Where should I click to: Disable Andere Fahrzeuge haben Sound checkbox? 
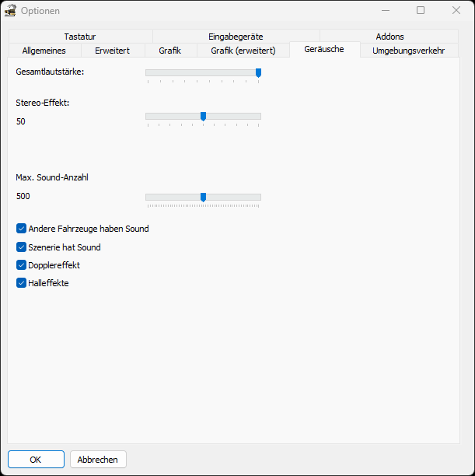click(x=22, y=229)
